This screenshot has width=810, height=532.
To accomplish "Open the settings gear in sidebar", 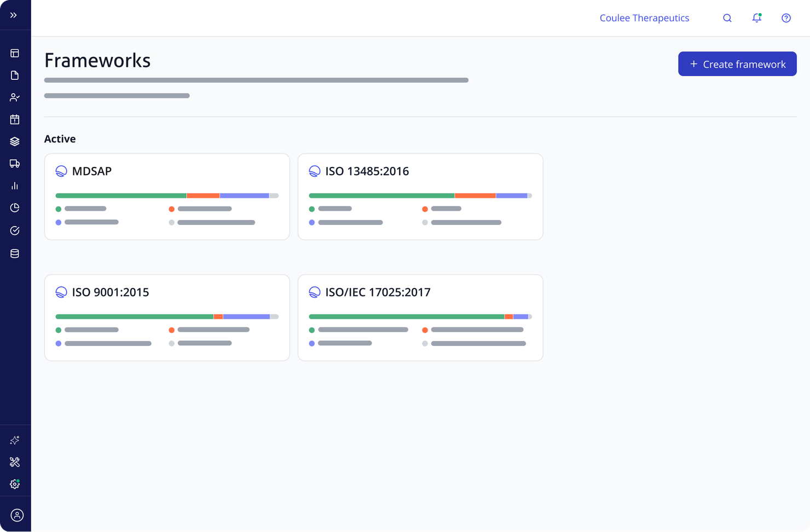I will click(x=15, y=484).
